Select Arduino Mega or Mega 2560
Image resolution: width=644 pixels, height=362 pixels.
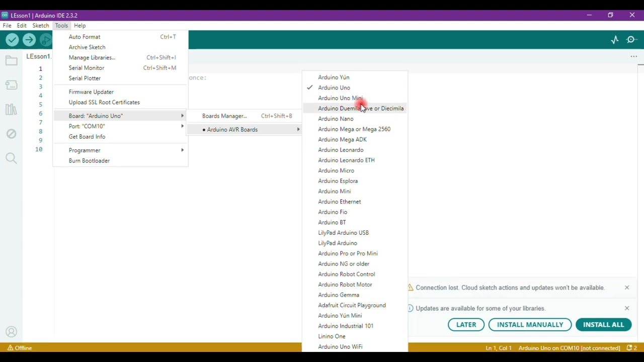coord(355,129)
